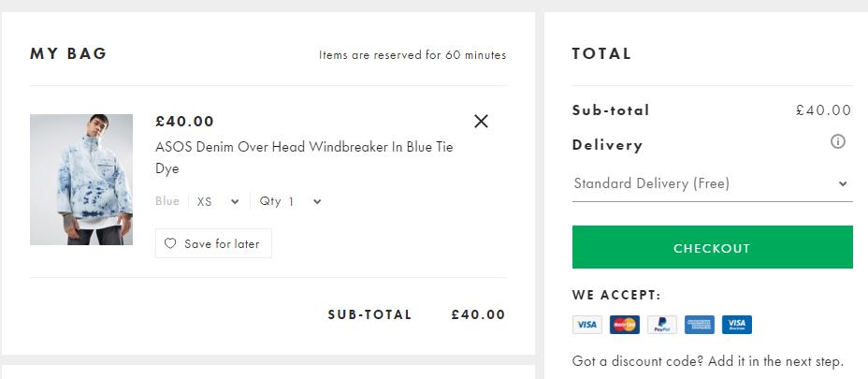Screen dimensions: 868x379
Task: Click the Visa Electron payment icon
Action: pos(737,325)
